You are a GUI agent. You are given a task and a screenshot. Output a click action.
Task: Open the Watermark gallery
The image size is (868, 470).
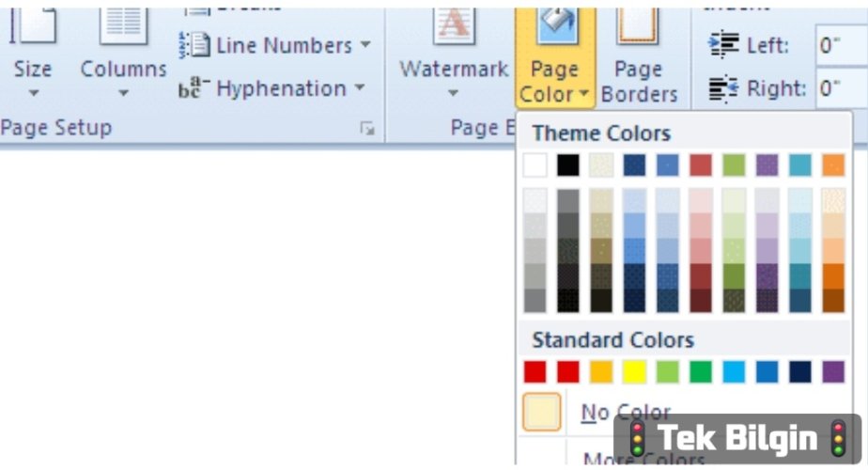(x=454, y=55)
